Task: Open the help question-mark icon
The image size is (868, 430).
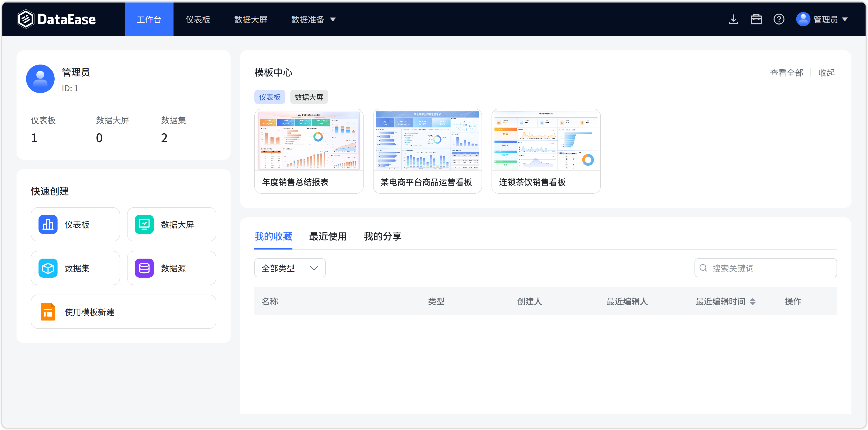Action: click(x=779, y=19)
